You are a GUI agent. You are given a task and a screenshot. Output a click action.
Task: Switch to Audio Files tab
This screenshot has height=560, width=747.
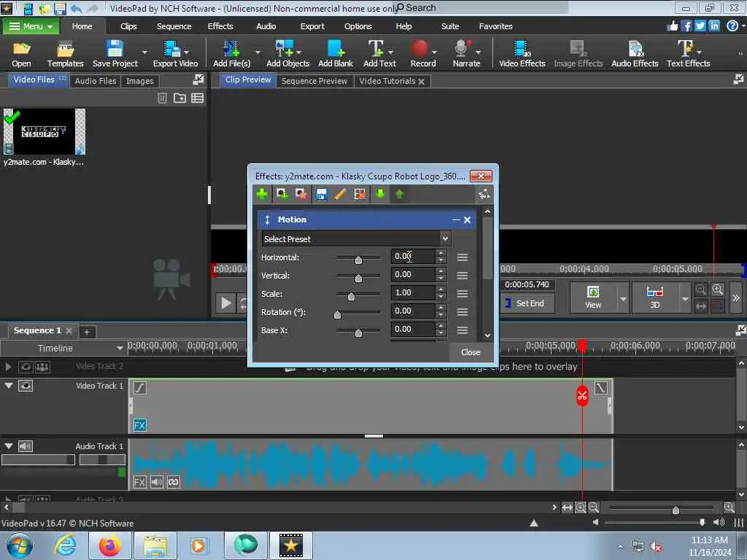tap(96, 81)
